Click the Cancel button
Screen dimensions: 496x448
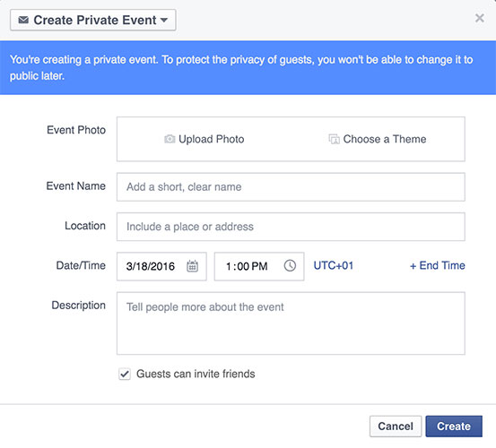coord(396,426)
